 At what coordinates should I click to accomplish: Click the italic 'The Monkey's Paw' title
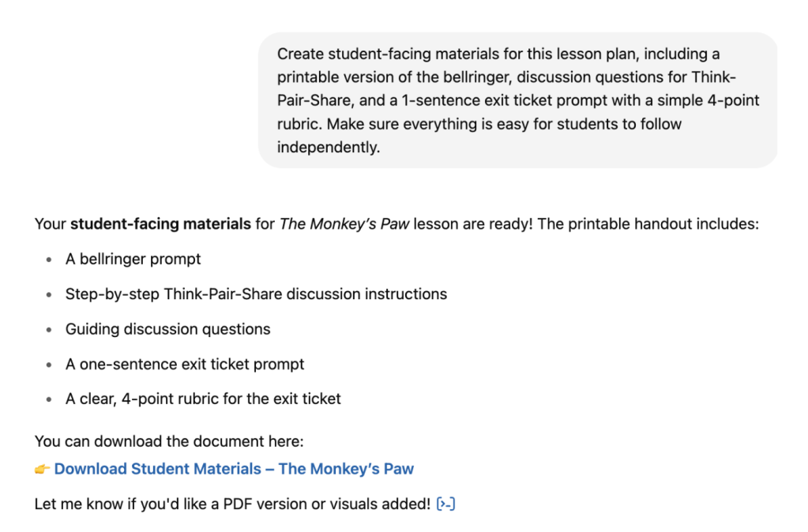344,224
